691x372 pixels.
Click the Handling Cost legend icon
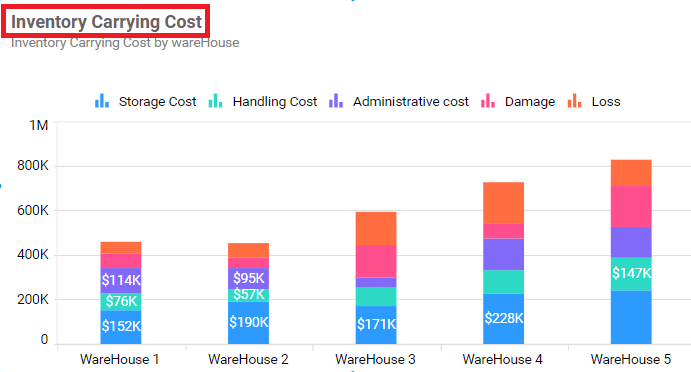pos(215,101)
